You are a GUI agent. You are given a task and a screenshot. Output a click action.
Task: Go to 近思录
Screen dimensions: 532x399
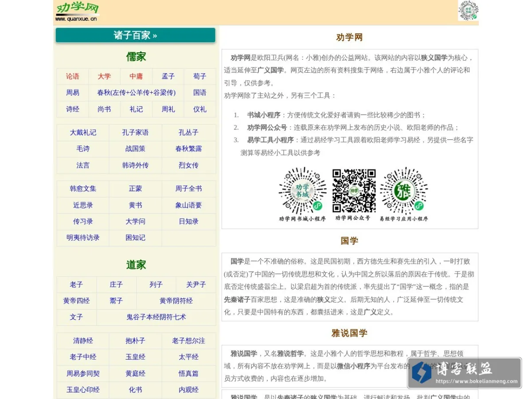pyautogui.click(x=83, y=205)
